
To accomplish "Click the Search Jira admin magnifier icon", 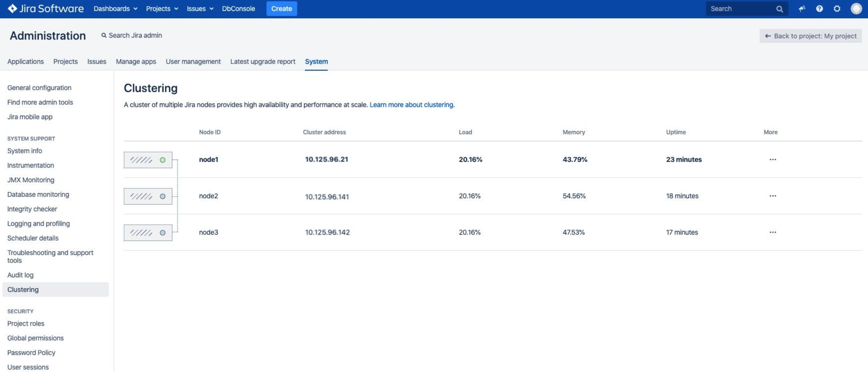I will [104, 36].
